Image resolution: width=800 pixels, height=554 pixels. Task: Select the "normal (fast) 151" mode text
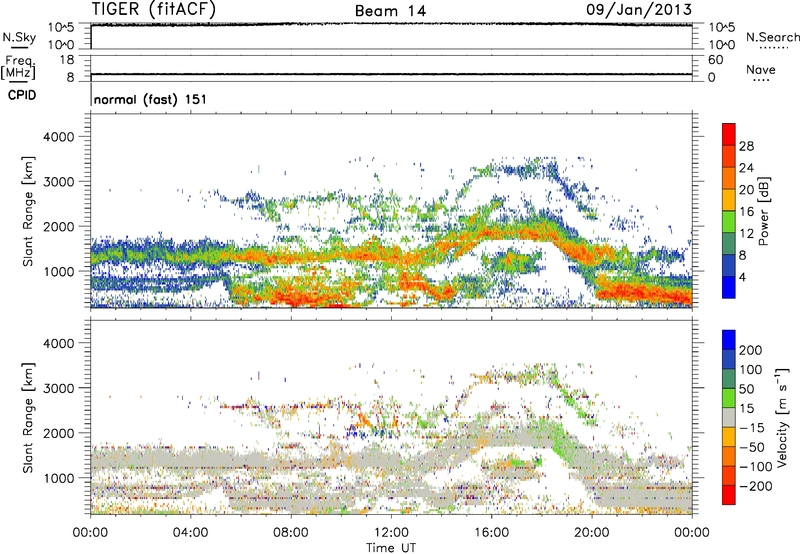151,99
